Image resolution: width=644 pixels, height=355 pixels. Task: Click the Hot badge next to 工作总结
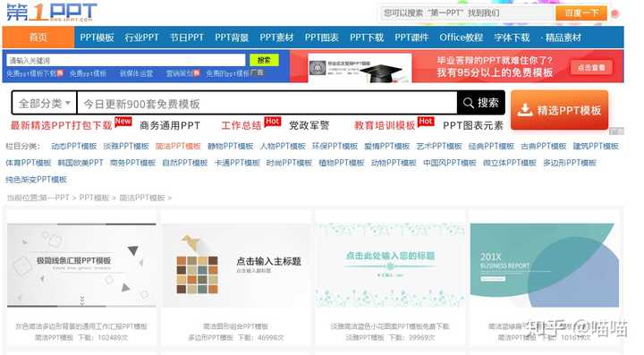272,122
